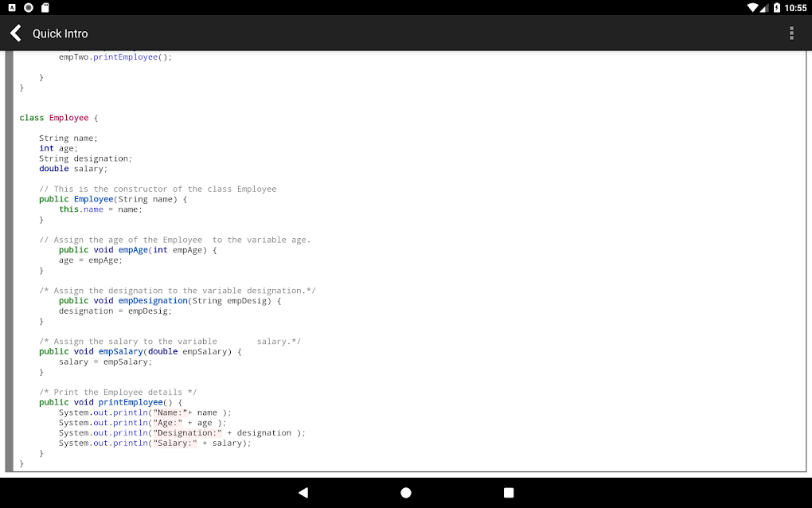This screenshot has width=812, height=508.
Task: Tap the middle notification icon in status bar
Action: pyautogui.click(x=27, y=7)
